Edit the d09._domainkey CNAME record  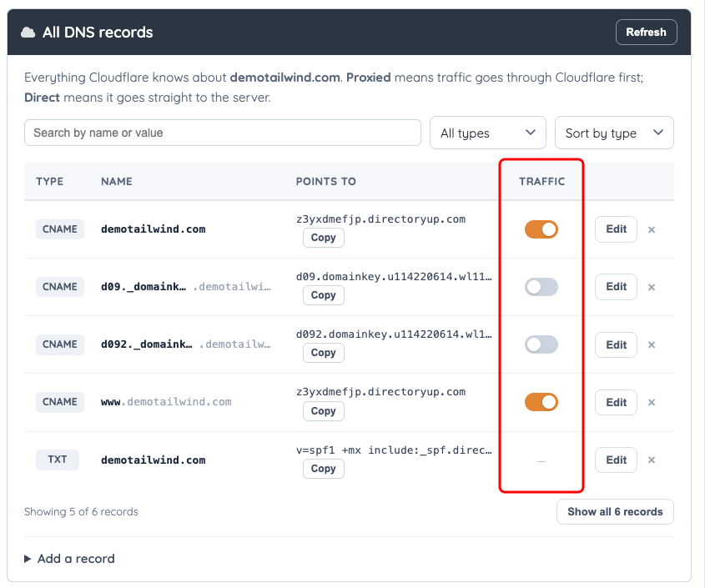coord(616,287)
